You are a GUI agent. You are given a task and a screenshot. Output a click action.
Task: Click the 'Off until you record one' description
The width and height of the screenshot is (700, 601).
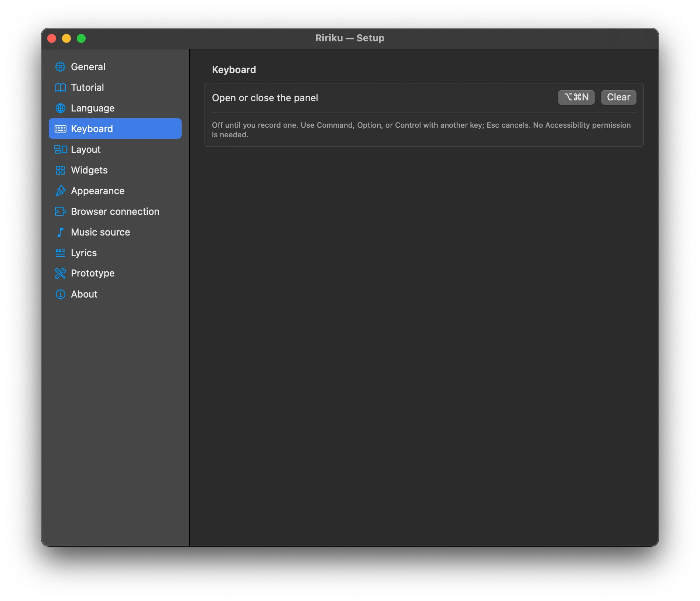tap(421, 130)
